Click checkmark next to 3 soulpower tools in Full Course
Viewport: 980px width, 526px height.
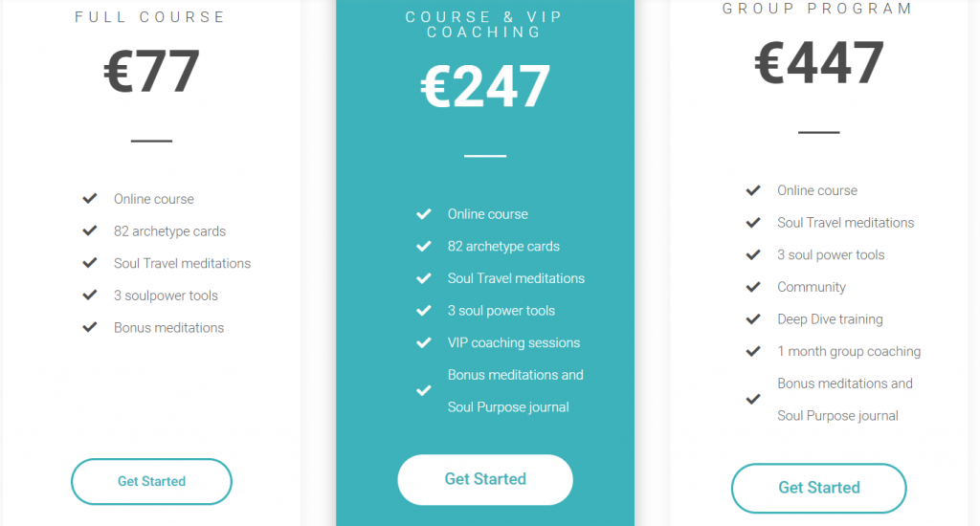click(x=90, y=295)
